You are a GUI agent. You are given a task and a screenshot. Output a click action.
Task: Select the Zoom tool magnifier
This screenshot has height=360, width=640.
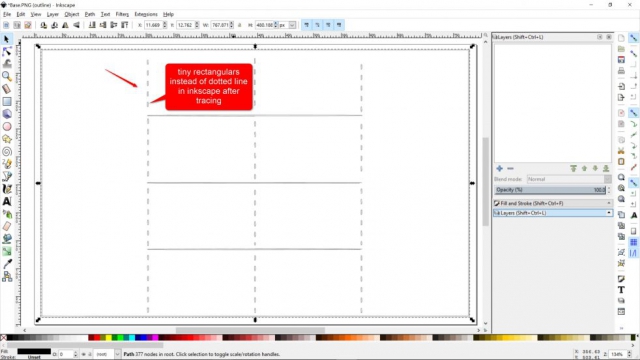coord(7,76)
